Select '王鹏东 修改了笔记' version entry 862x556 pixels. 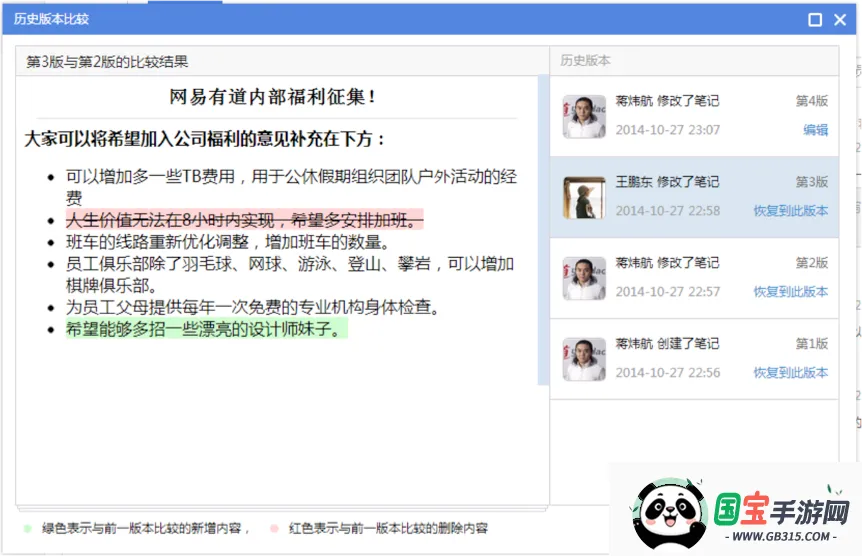click(x=667, y=181)
